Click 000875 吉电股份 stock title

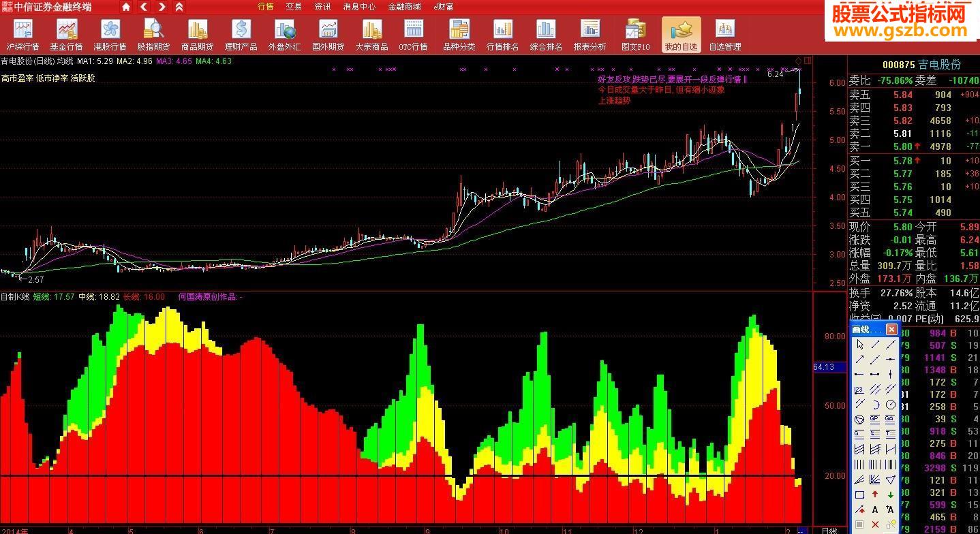click(921, 64)
